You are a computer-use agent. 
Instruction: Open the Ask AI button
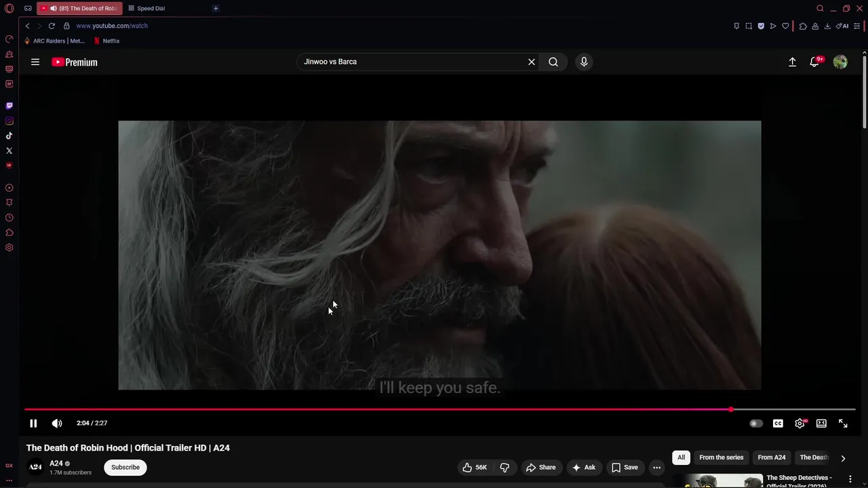[x=583, y=467]
